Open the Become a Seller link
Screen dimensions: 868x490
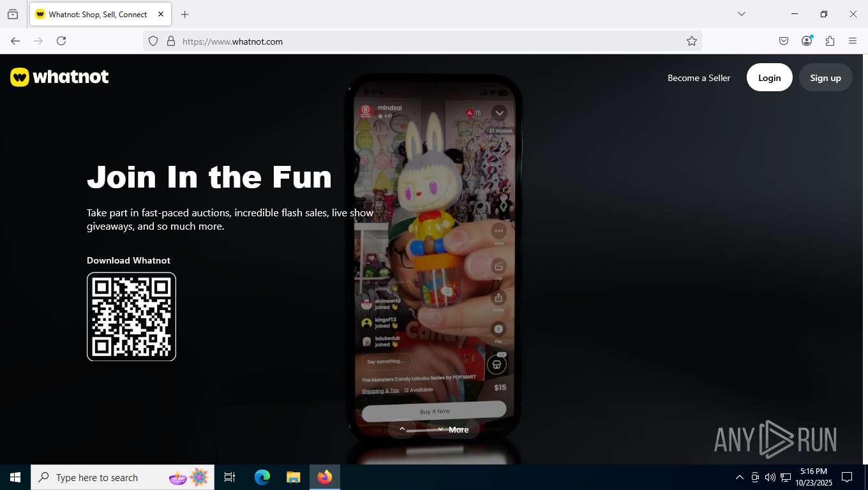pyautogui.click(x=699, y=78)
